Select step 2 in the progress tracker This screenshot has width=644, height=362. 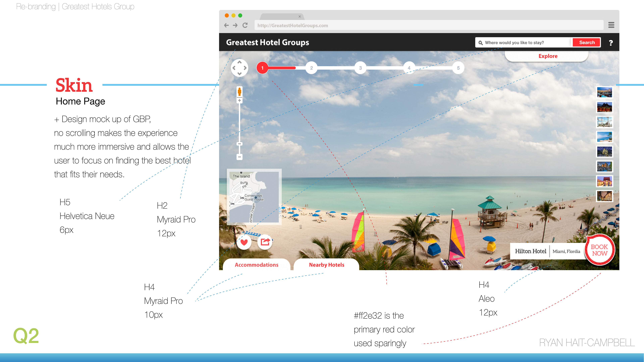coord(311,68)
